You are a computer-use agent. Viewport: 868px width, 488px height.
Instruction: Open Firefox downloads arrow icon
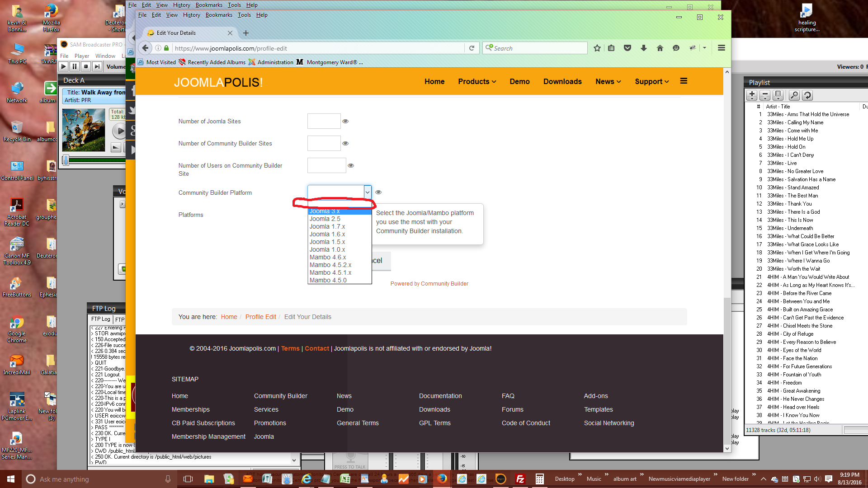(x=644, y=48)
